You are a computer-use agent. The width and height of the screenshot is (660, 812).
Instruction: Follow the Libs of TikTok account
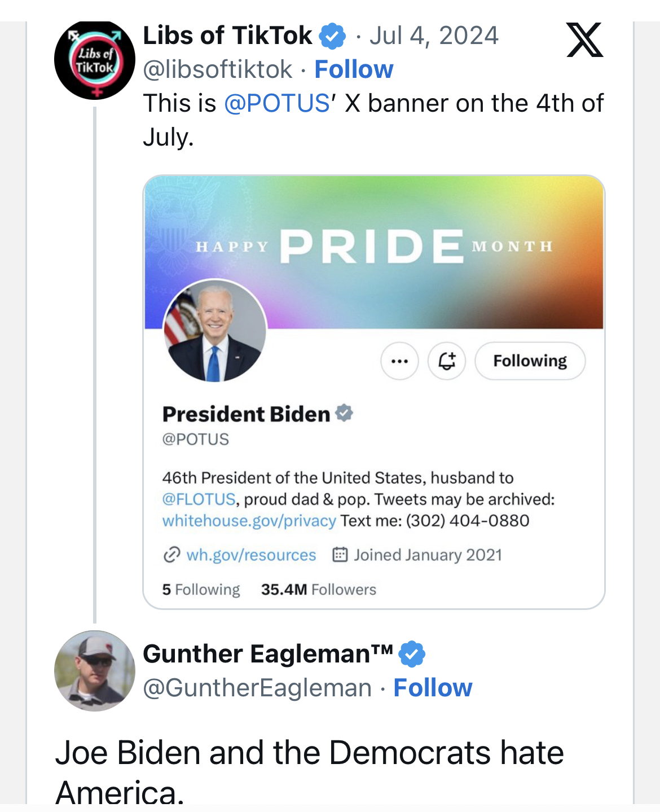pos(354,69)
